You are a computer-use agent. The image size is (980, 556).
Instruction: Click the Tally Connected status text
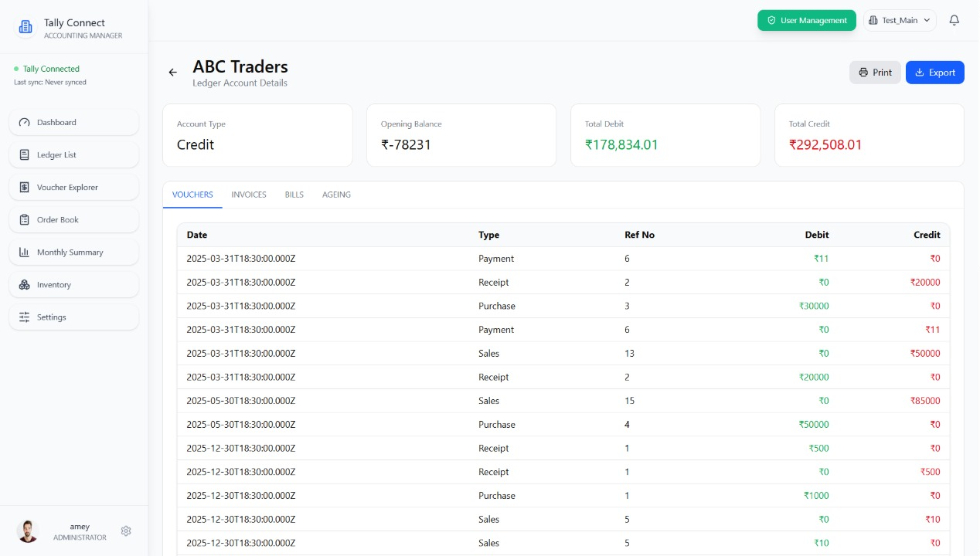(x=51, y=69)
